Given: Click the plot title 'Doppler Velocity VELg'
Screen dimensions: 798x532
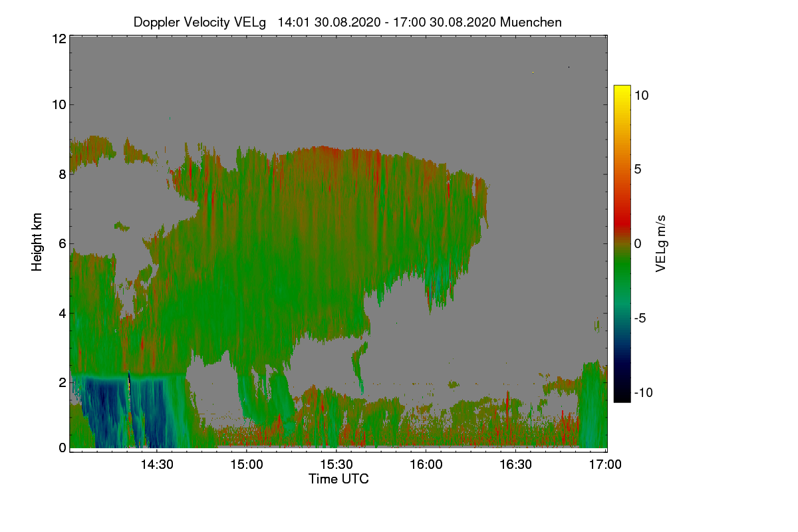Looking at the screenshot, I should coord(199,22).
